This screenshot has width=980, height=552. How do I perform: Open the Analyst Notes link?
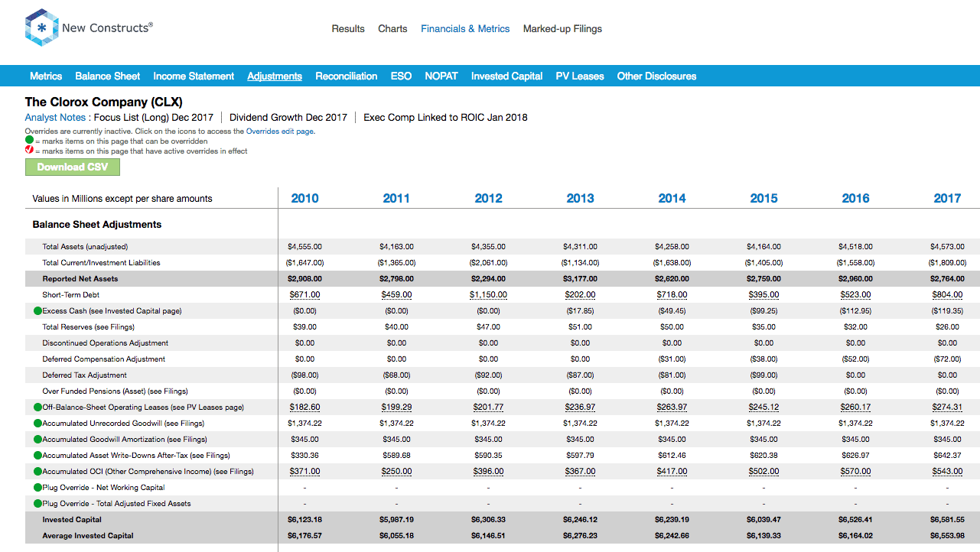(55, 117)
